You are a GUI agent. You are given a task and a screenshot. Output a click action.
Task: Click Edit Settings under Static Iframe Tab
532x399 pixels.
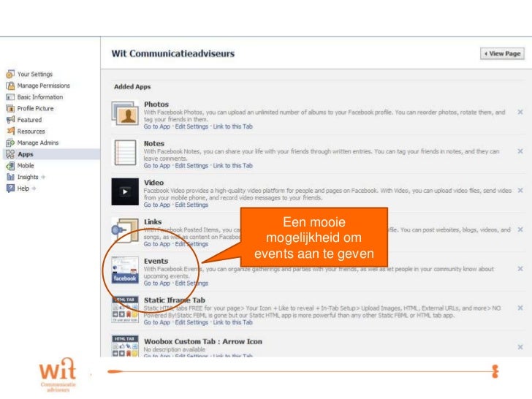pyautogui.click(x=191, y=323)
